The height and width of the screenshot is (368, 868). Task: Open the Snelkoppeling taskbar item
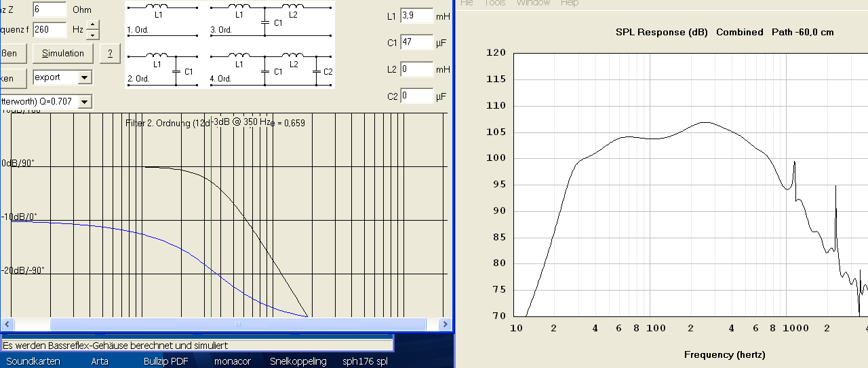[298, 361]
